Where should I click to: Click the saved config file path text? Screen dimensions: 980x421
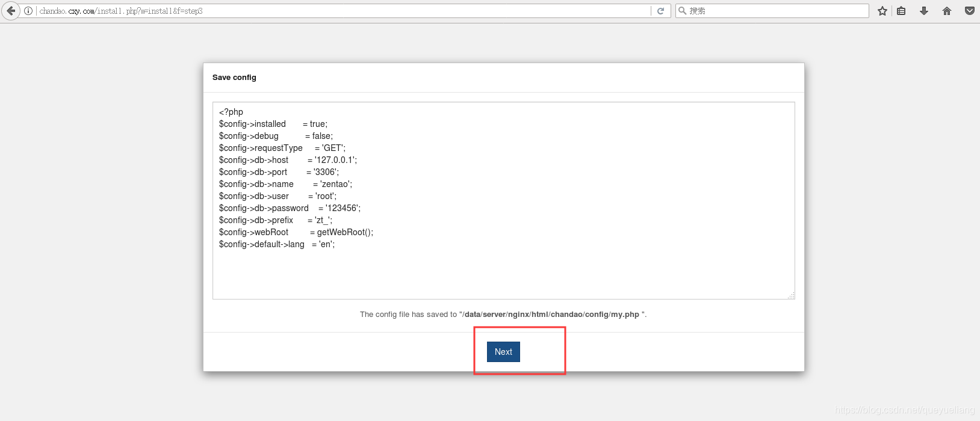(x=551, y=315)
